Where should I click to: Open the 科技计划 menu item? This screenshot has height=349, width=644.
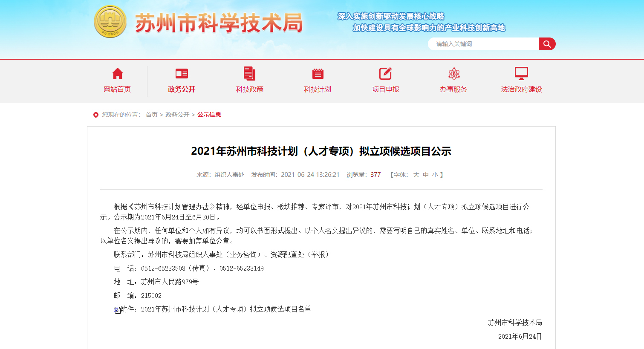[318, 89]
